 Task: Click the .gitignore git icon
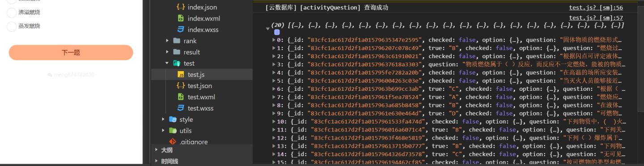tap(173, 142)
